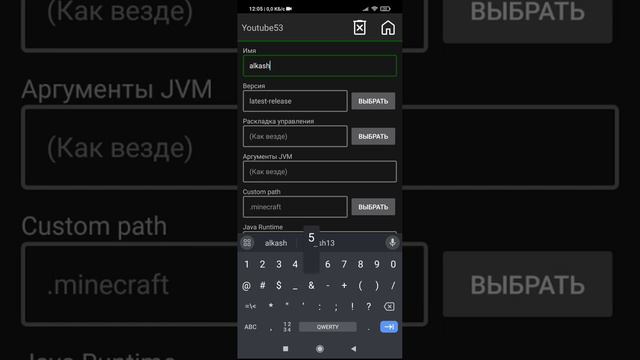
Task: Tap the Custom path .minecraft field
Action: (x=295, y=207)
